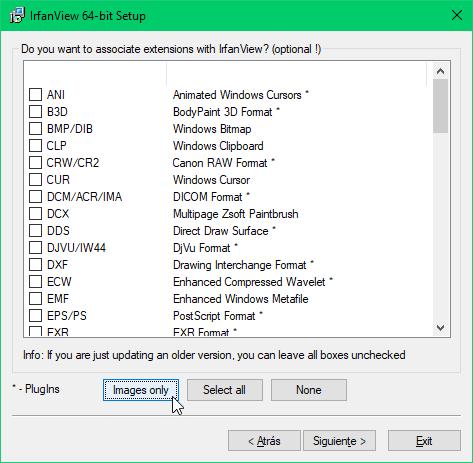
Task: Click the Enhanced Windows Metafile text
Action: (241, 299)
